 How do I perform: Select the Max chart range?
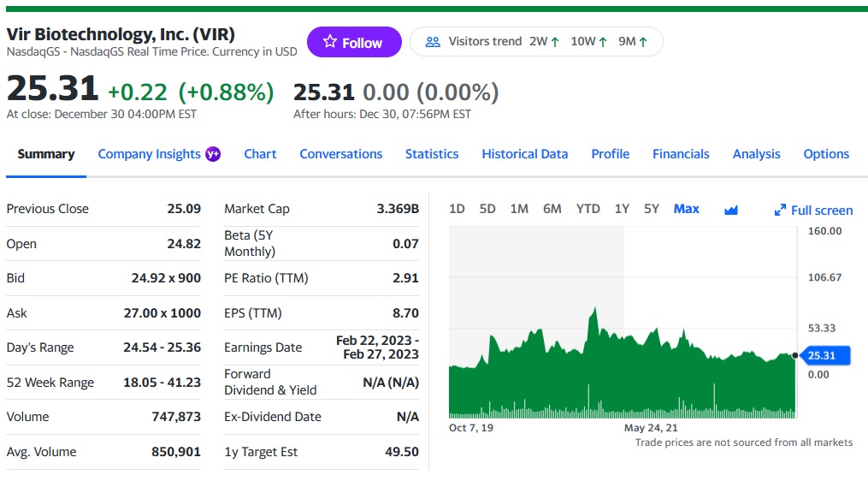686,209
